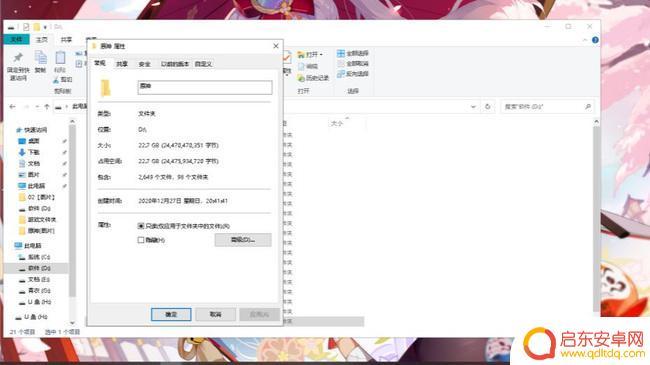
Task: Click Properties icon in quick access toolbar
Action: [x=26, y=27]
